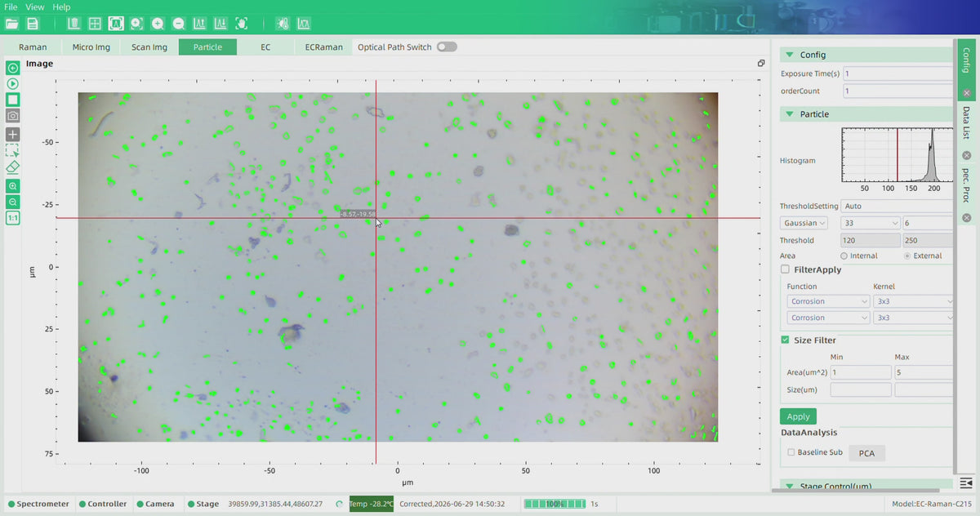Click the sidebar zoom out magnifier icon
980x516 pixels.
[12, 202]
